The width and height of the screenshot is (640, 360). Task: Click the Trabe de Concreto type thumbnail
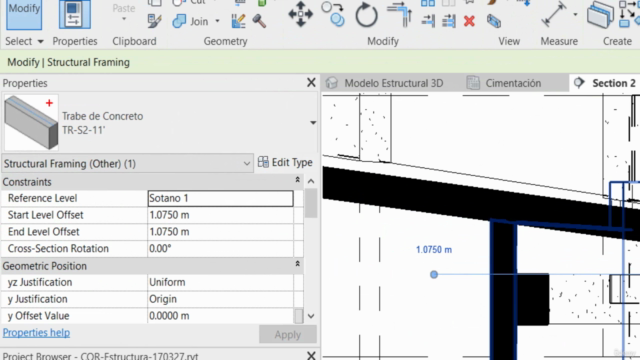(x=31, y=122)
